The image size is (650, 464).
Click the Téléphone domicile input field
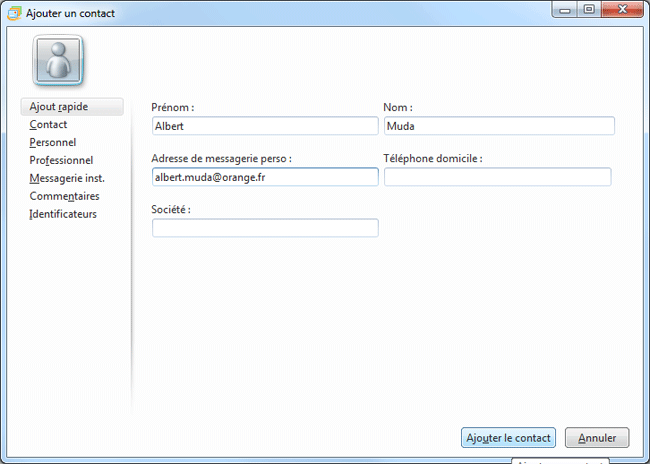click(x=497, y=177)
